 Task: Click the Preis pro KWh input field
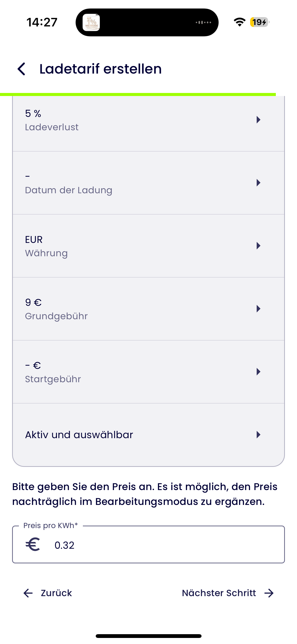point(148,544)
